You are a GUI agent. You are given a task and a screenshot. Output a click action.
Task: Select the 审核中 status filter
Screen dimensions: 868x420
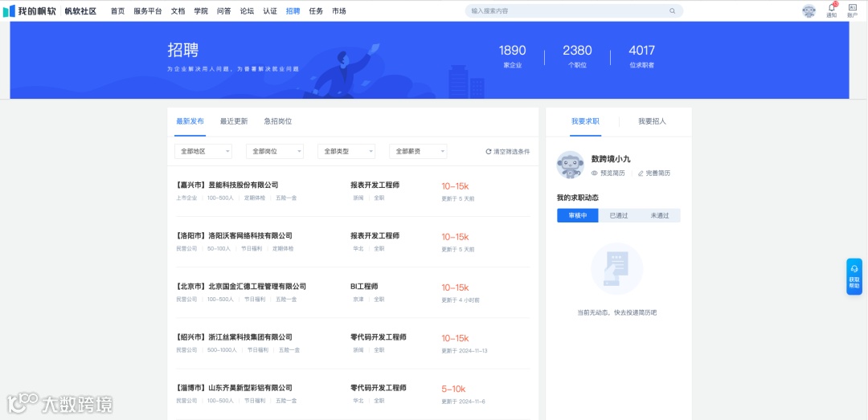pos(577,216)
